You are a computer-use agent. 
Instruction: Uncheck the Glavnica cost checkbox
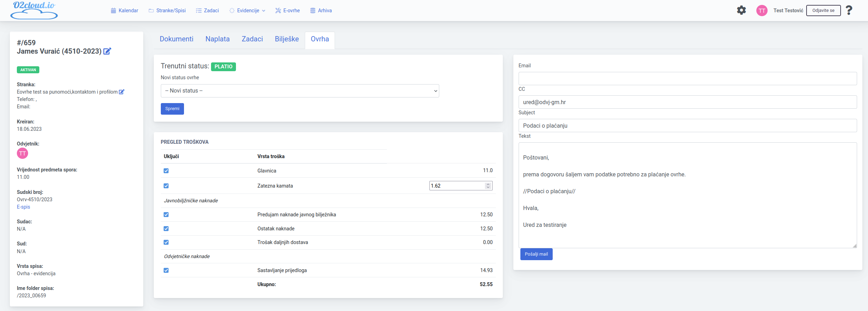coord(166,171)
